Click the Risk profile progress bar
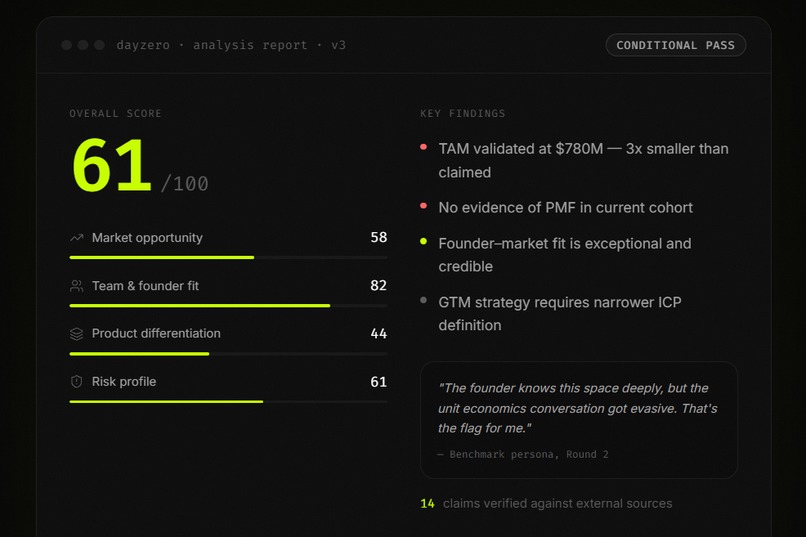Viewport: 806px width, 537px height. pyautogui.click(x=228, y=402)
